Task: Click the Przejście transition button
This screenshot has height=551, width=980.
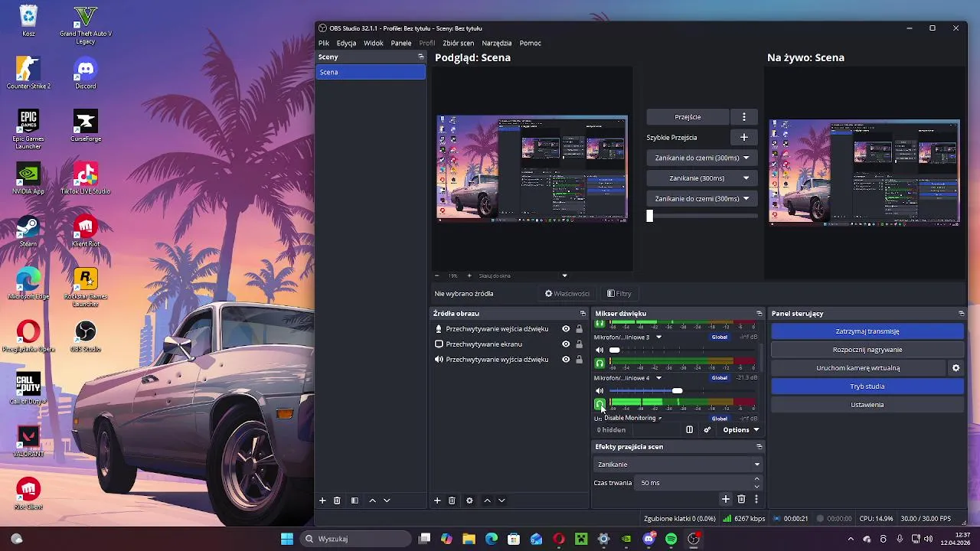Action: click(688, 117)
